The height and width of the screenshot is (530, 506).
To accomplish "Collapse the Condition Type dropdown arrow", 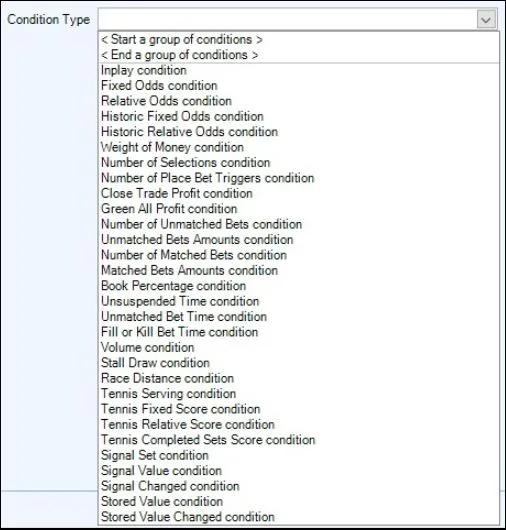I will (x=486, y=20).
